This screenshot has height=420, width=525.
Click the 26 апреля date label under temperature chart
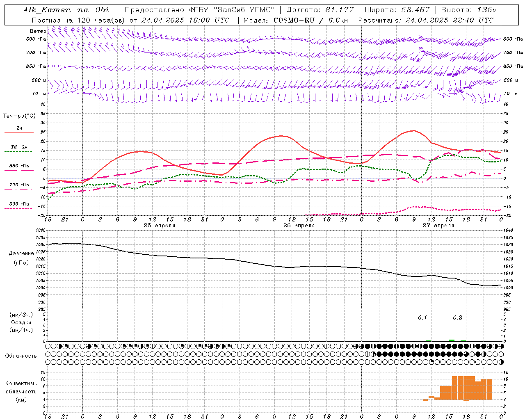click(x=299, y=226)
